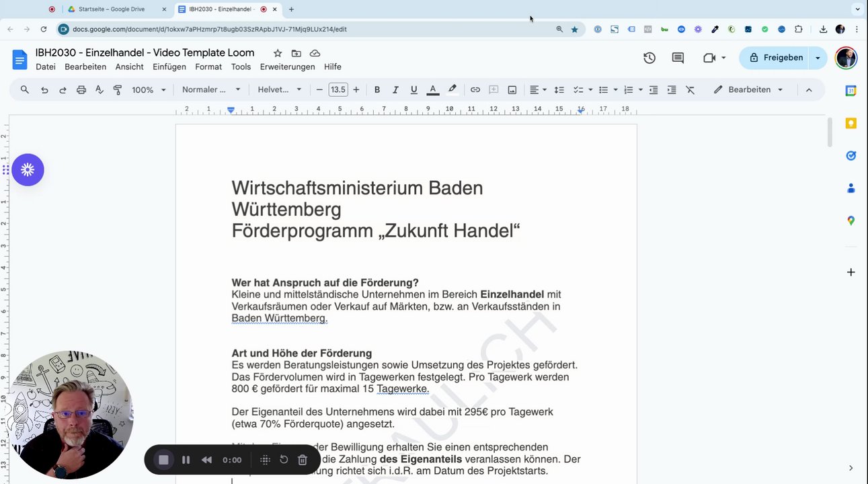
Task: Expand the bulleted list options arrow
Action: click(x=615, y=89)
